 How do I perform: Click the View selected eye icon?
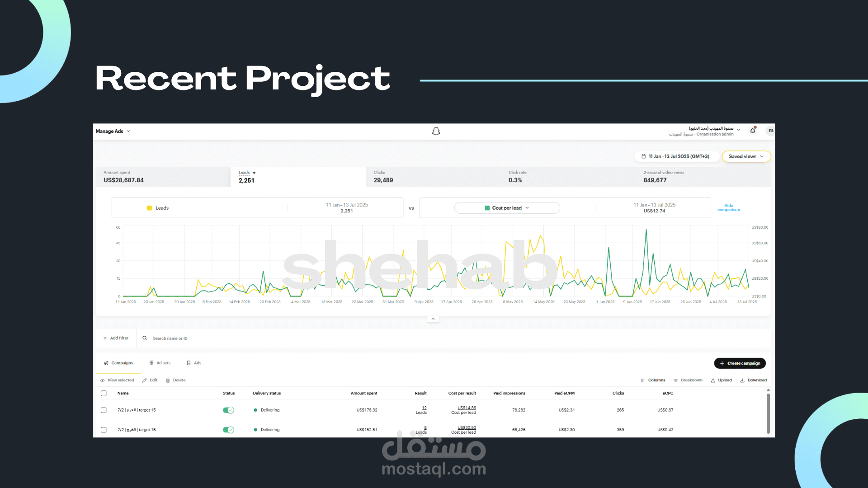coord(103,380)
